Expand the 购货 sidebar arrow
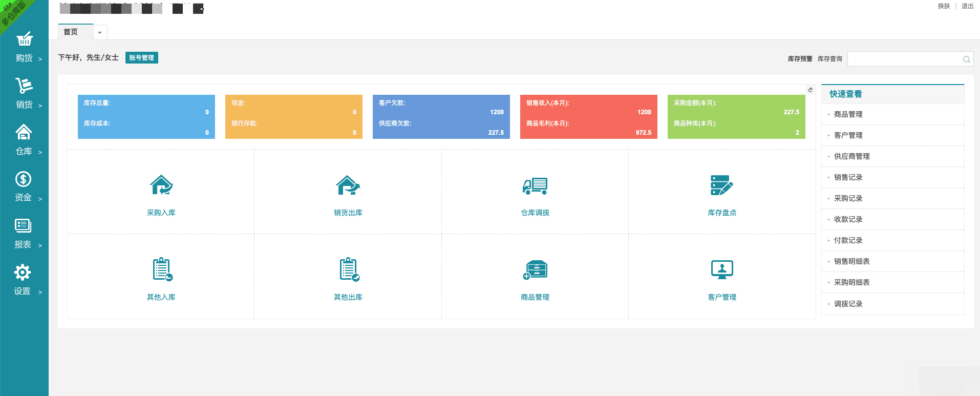The width and height of the screenshot is (980, 396). coord(40,59)
